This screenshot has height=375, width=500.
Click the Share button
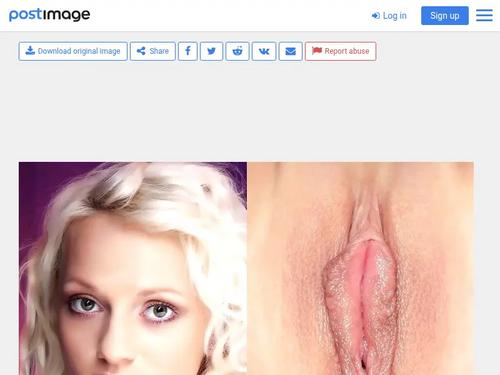[x=153, y=51]
